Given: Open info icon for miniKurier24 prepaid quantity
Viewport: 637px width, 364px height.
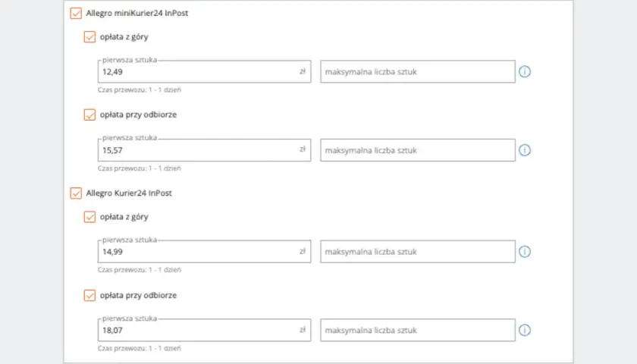Looking at the screenshot, I should pyautogui.click(x=525, y=72).
